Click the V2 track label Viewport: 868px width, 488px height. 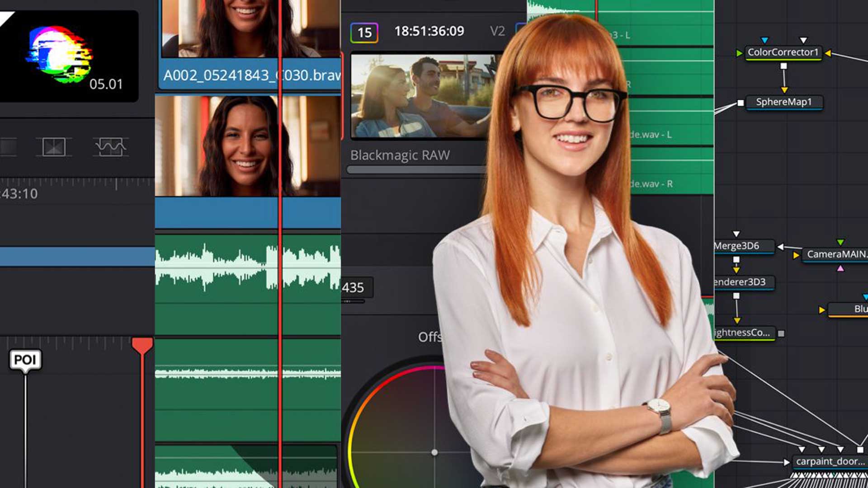coord(497,31)
